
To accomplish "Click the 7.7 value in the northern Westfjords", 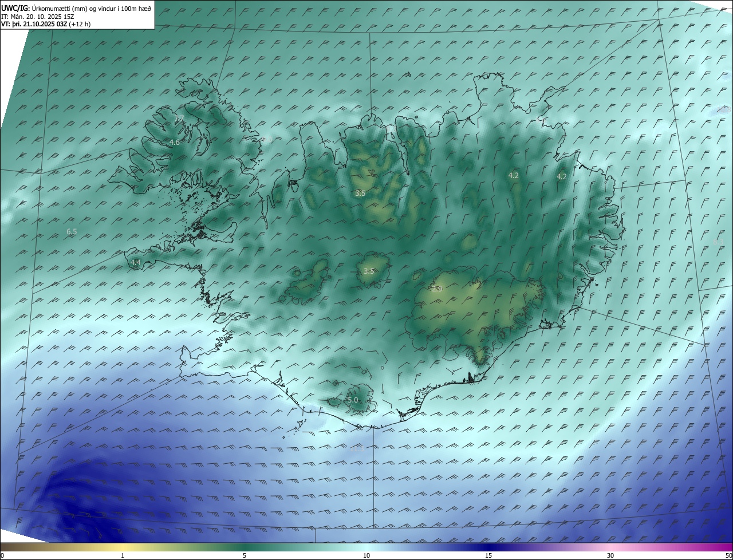I will pos(179,119).
